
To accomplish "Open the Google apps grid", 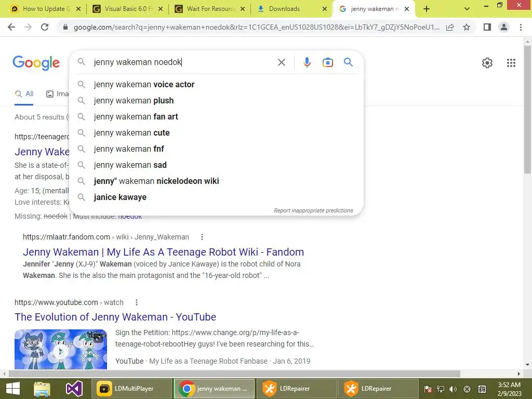I will point(511,63).
